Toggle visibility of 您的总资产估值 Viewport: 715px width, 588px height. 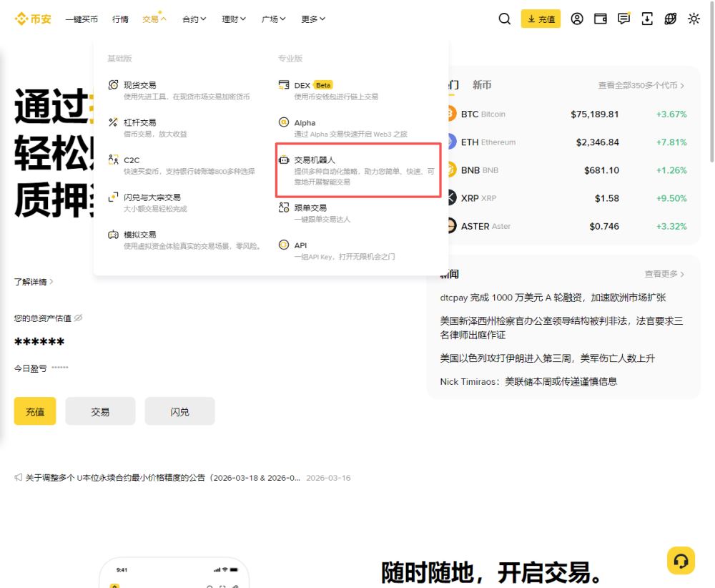coord(79,317)
